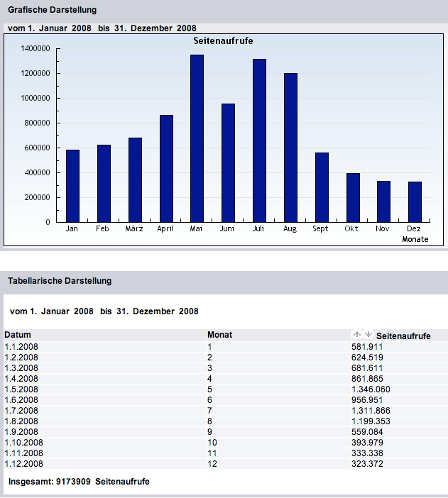Click the Jan bar in the chart
The image size is (448, 498).
72,186
